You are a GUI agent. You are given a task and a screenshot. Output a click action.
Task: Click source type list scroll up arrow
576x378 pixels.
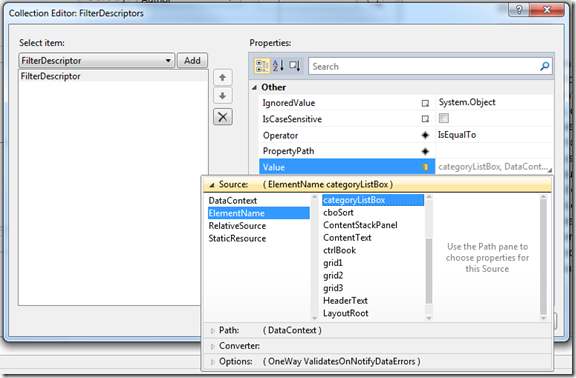pos(314,197)
